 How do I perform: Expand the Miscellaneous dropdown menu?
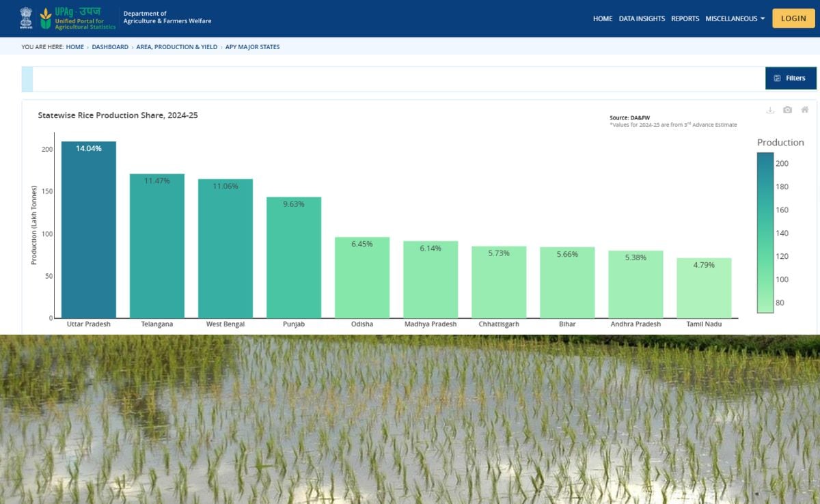coord(735,19)
